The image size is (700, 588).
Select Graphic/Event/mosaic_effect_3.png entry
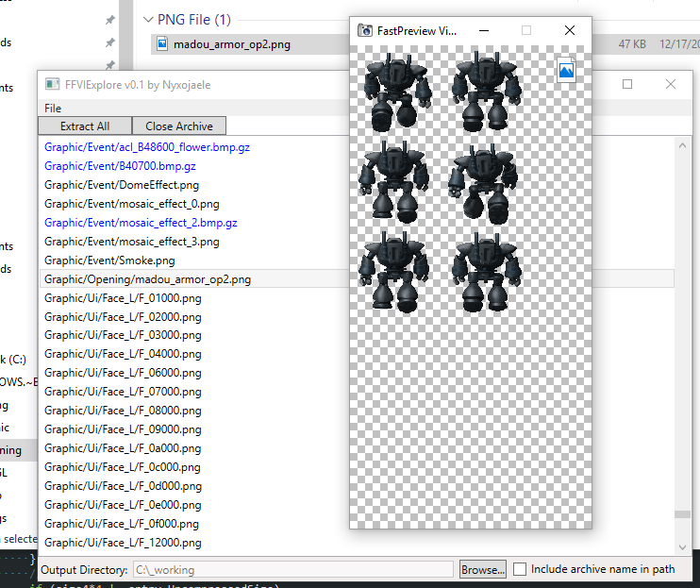tap(132, 242)
